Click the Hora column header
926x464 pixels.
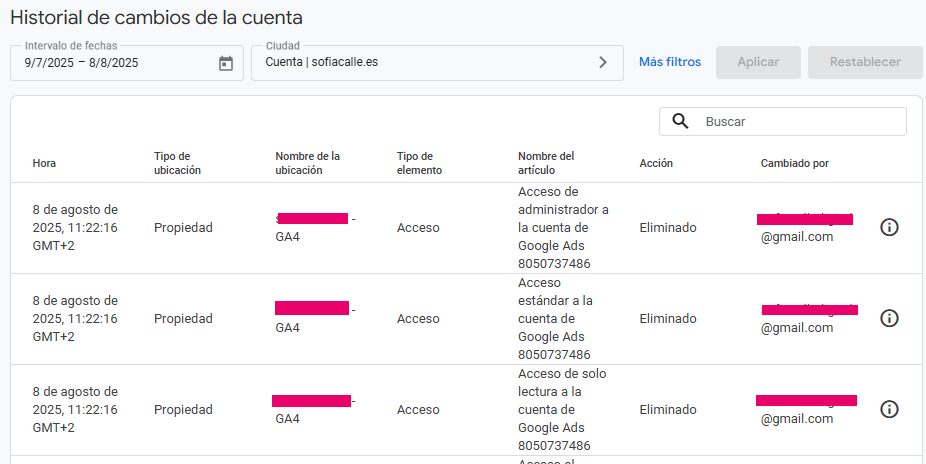pos(44,163)
